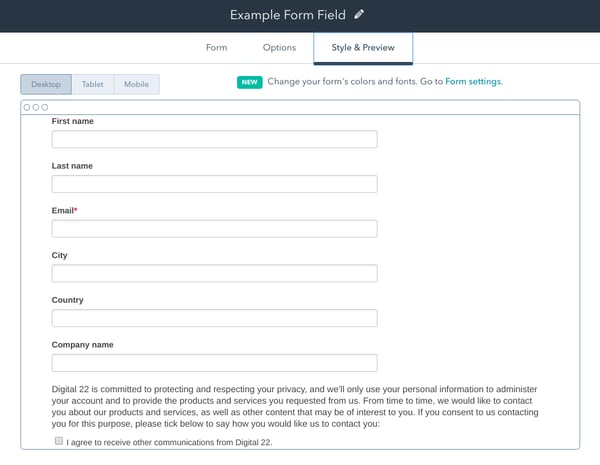600x465 pixels.
Task: Click into the City field
Action: coord(214,273)
